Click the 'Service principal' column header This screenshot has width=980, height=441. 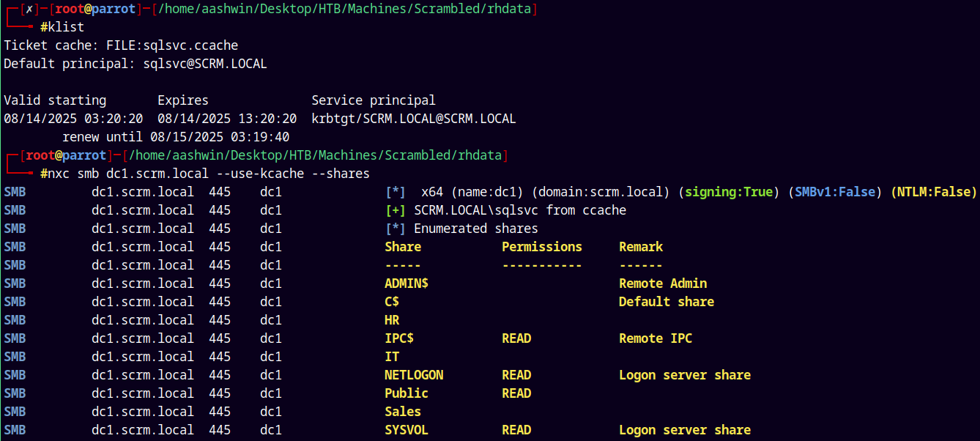(x=374, y=100)
